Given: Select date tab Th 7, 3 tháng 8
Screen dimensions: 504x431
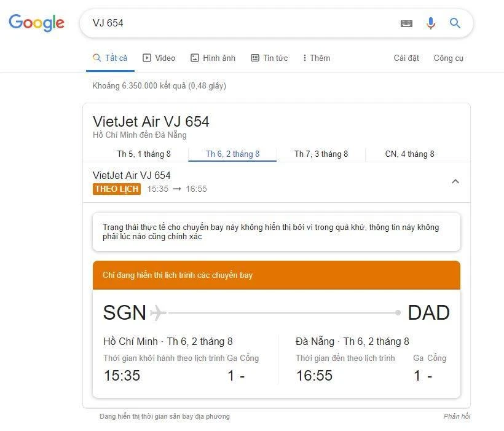Looking at the screenshot, I should click(321, 154).
